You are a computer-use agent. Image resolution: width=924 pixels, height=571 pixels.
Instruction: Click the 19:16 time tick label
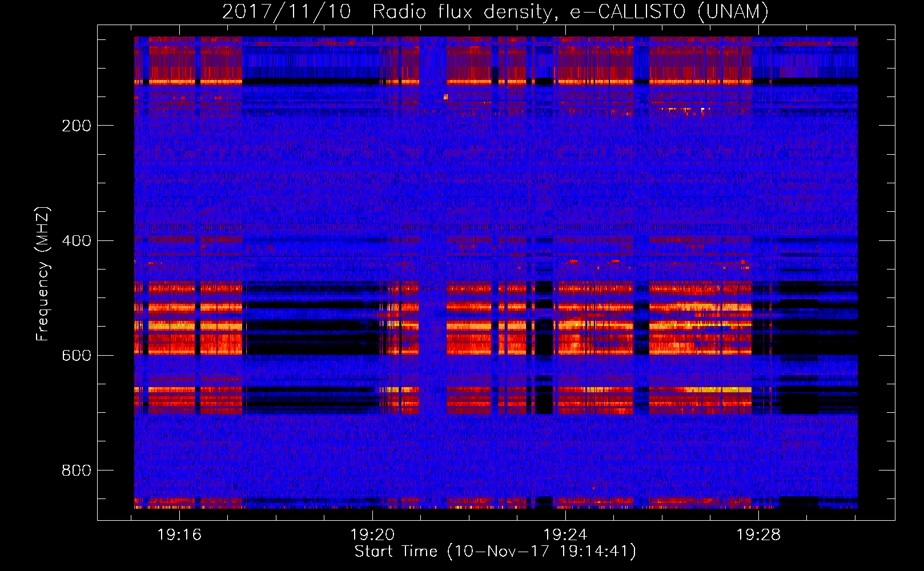click(x=180, y=535)
